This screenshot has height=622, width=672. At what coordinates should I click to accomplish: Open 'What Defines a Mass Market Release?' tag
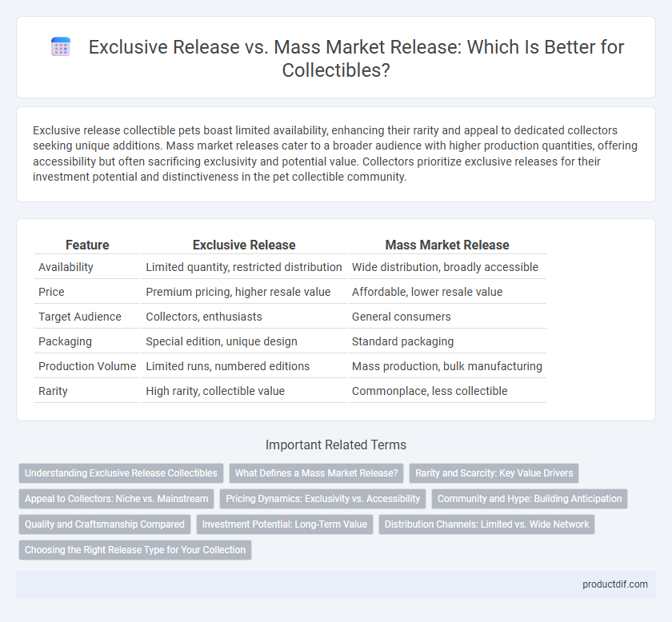(x=316, y=473)
